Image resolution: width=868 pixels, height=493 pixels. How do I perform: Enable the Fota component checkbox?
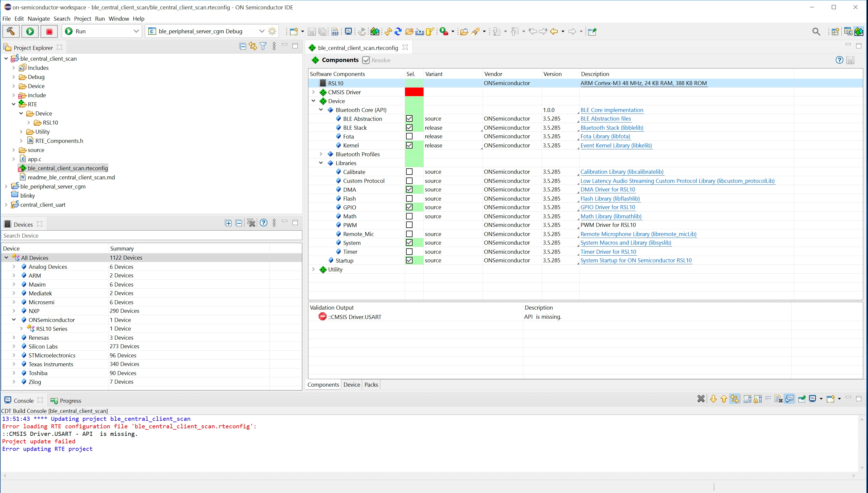pyautogui.click(x=409, y=136)
